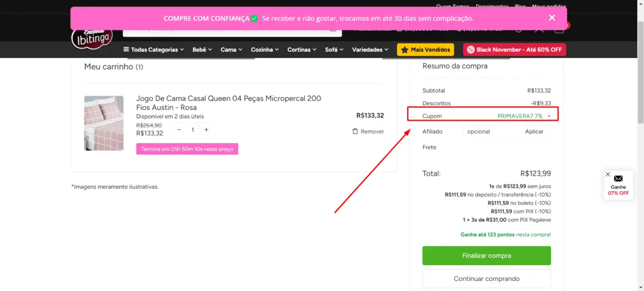Click the 1x de R$123,99 sem juros line
The width and height of the screenshot is (644, 291).
coord(520,186)
